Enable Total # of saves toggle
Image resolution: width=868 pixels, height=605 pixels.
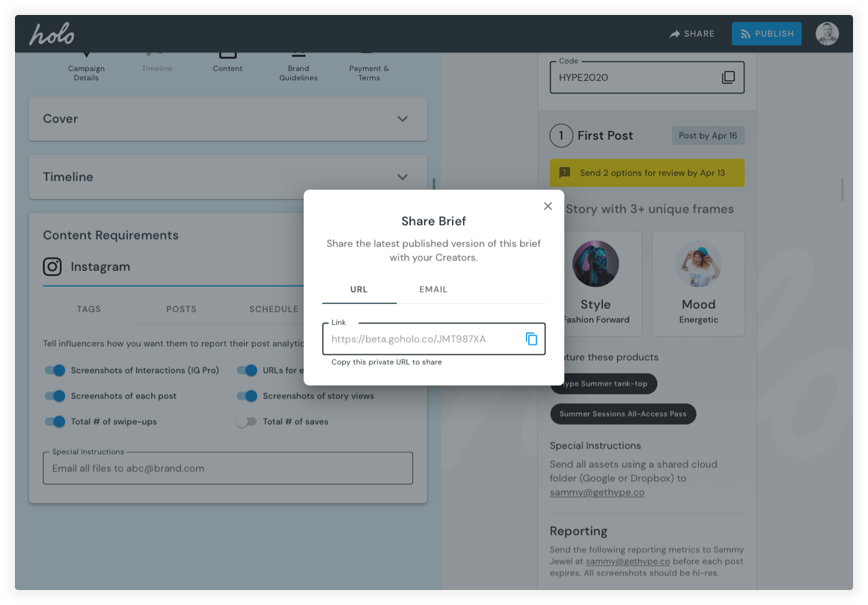pyautogui.click(x=246, y=422)
